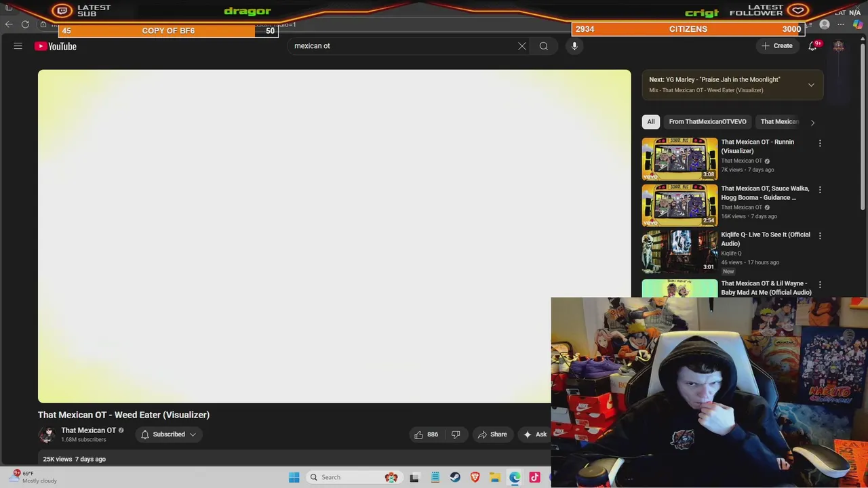Select From ThatMexicanOTVEVO chip
The image size is (868, 488).
(x=707, y=122)
